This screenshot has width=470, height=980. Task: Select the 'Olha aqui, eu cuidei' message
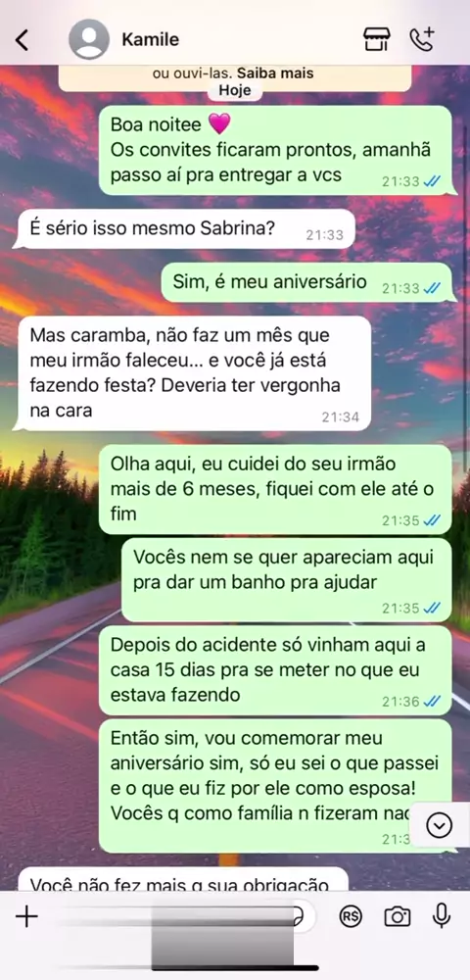coord(275,489)
